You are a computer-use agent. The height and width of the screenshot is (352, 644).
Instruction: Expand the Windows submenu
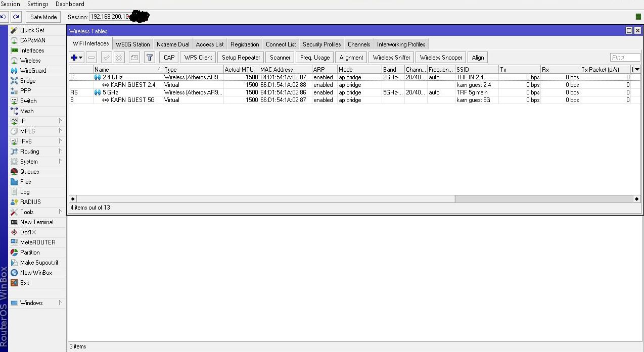pos(60,303)
